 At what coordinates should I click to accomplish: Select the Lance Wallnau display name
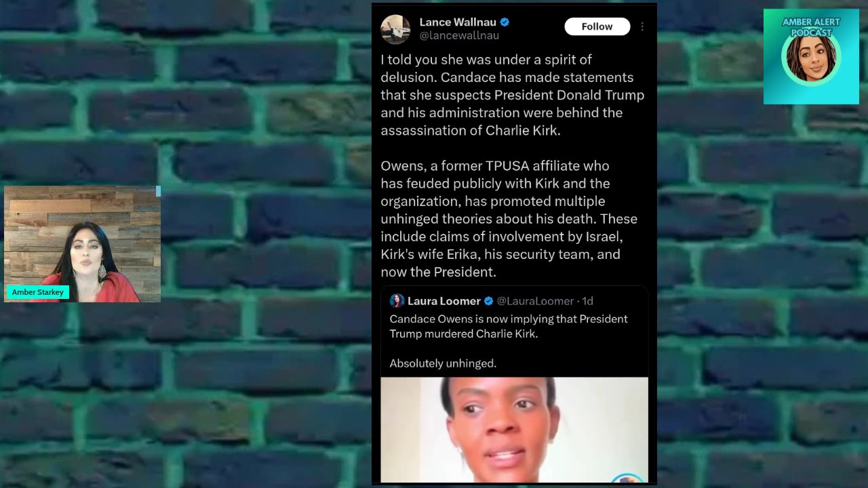pos(458,22)
